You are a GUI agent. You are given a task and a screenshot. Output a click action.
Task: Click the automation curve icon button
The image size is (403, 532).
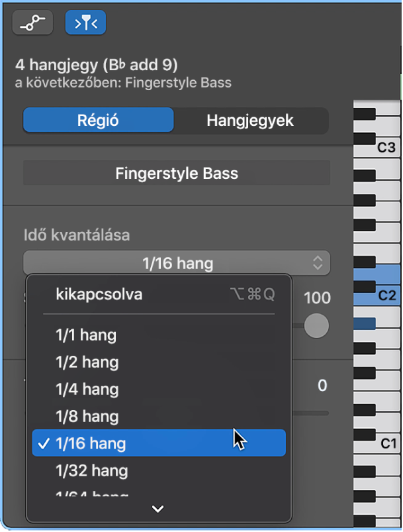(32, 23)
